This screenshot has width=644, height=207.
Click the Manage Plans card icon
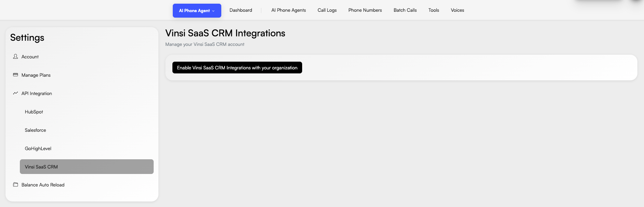coord(15,75)
